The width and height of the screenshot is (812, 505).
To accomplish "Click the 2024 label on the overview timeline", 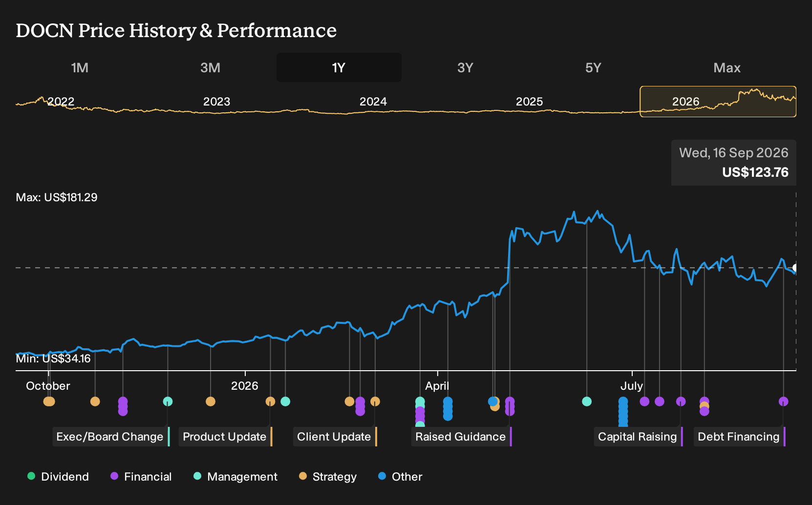I will 373,102.
